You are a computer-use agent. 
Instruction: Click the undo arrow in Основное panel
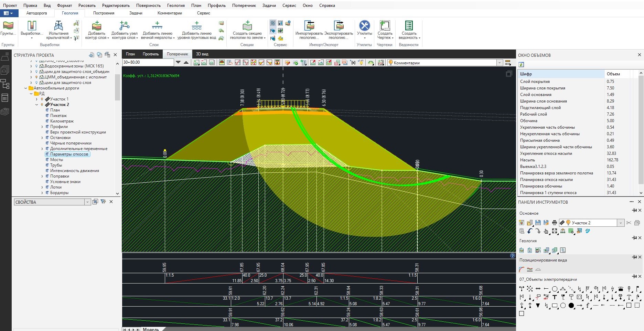coord(530,231)
